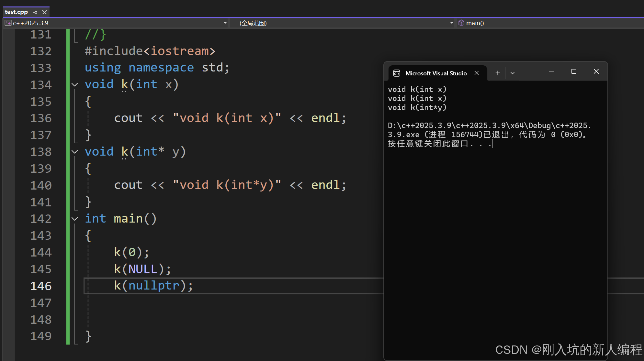Viewport: 644px width, 361px height.
Task: Click the console icon in terminal tab
Action: pyautogui.click(x=397, y=73)
